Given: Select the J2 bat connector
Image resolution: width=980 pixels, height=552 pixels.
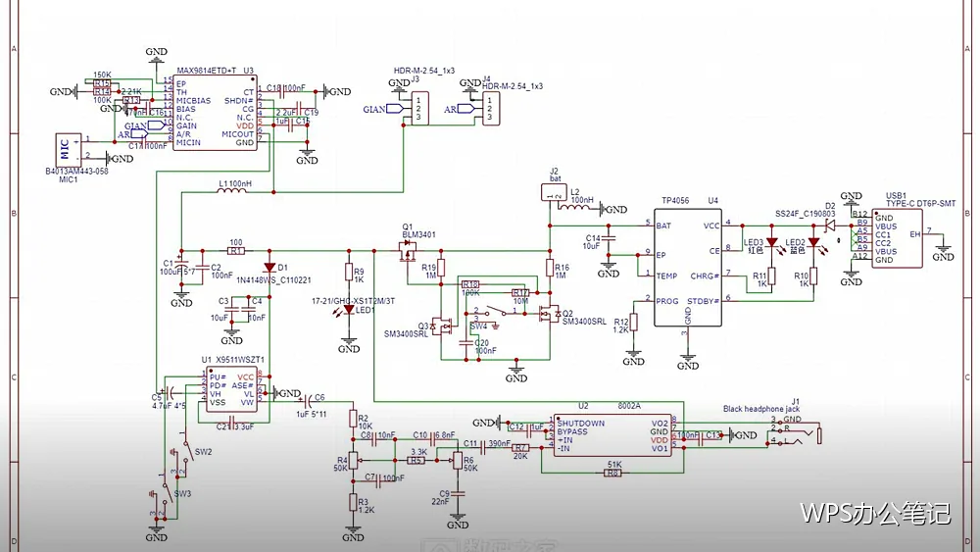Looking at the screenshot, I should tap(554, 192).
